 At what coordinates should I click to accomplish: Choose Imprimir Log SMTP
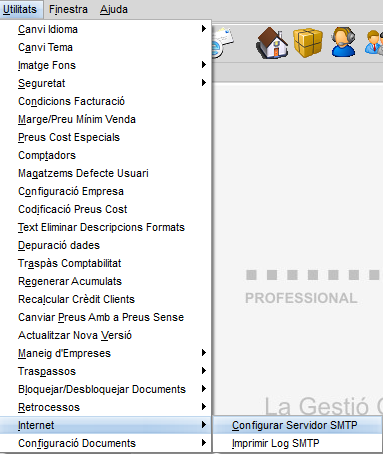[x=297, y=443]
